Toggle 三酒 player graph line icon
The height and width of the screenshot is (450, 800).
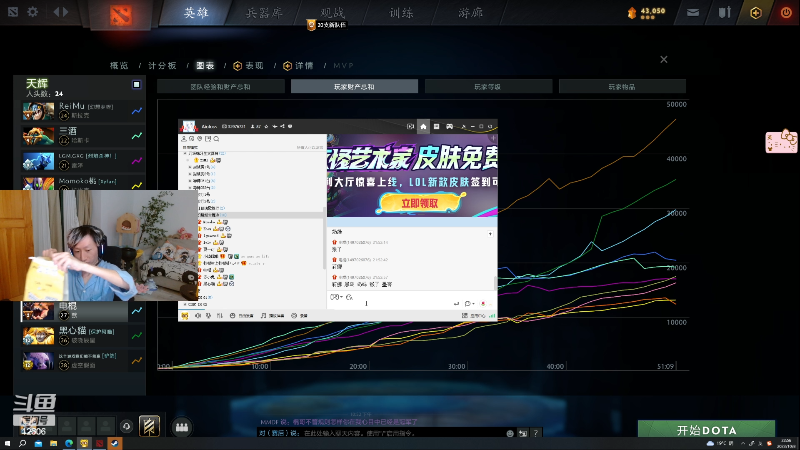point(137,136)
